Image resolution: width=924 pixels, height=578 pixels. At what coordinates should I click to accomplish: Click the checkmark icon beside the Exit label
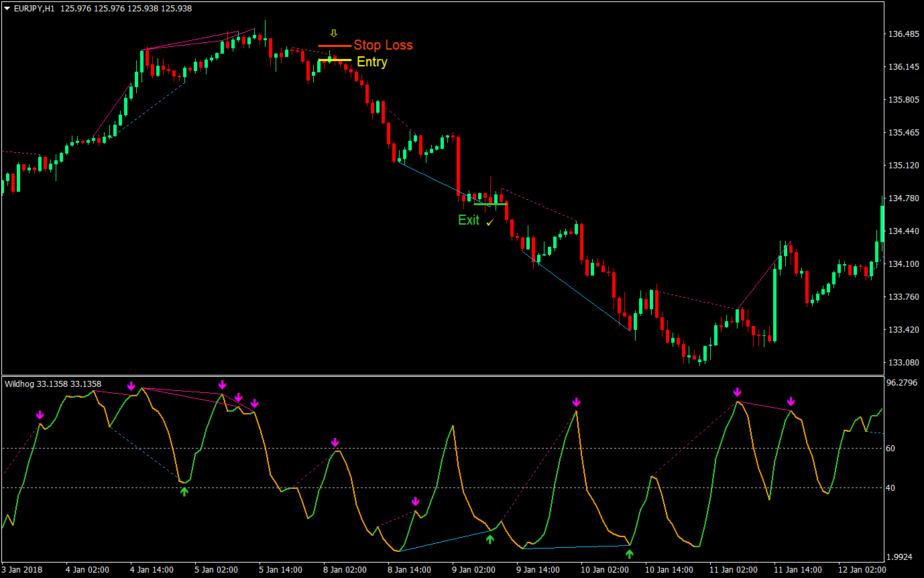(x=489, y=223)
